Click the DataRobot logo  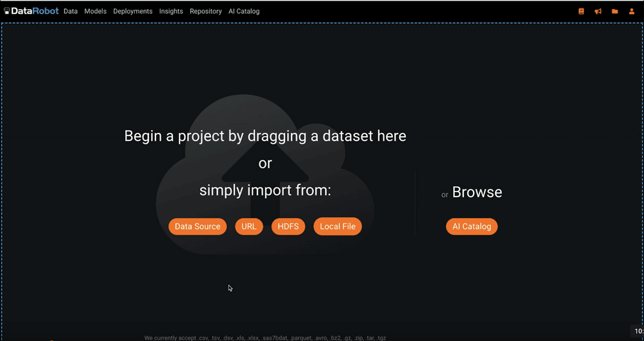(x=31, y=11)
